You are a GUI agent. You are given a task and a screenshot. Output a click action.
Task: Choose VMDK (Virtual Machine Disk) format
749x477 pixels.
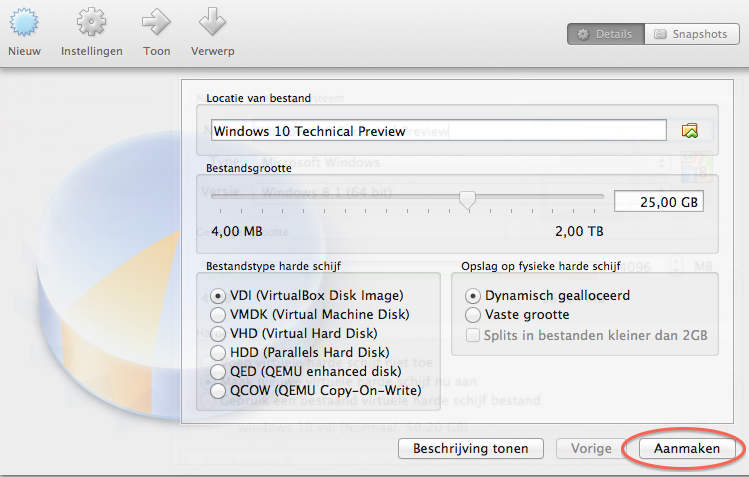pyautogui.click(x=218, y=315)
